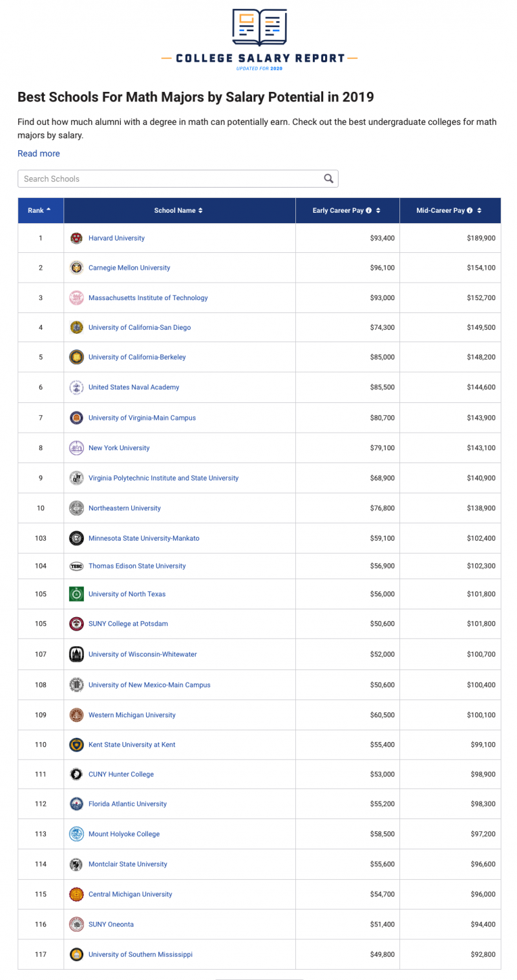Open the University of Southern Mississippi link

[x=140, y=954]
